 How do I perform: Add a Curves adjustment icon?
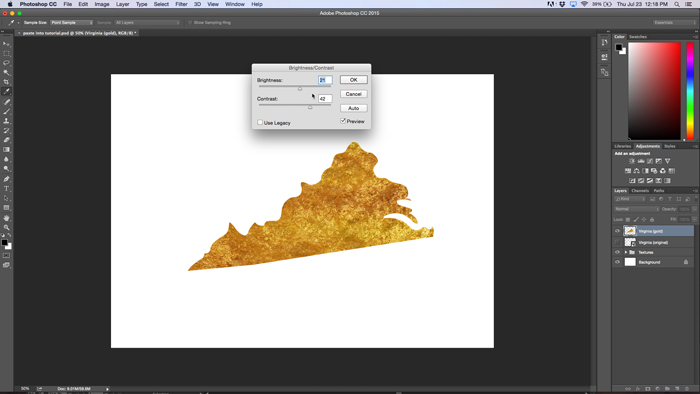(650, 161)
